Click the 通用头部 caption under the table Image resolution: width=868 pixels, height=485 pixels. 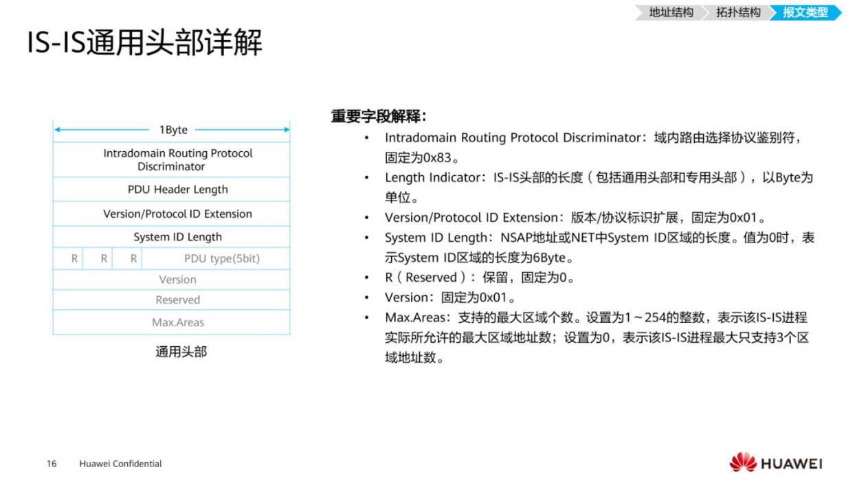(x=181, y=352)
